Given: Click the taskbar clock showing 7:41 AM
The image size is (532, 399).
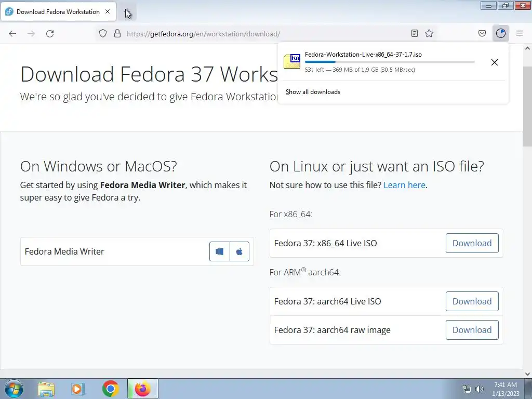Looking at the screenshot, I should [x=506, y=389].
